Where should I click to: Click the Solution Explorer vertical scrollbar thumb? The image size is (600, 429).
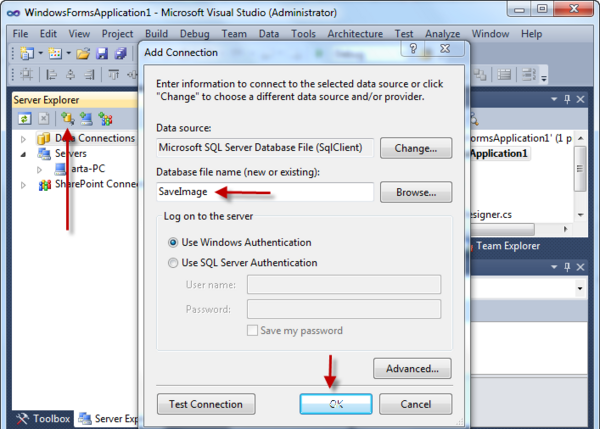pos(580,168)
